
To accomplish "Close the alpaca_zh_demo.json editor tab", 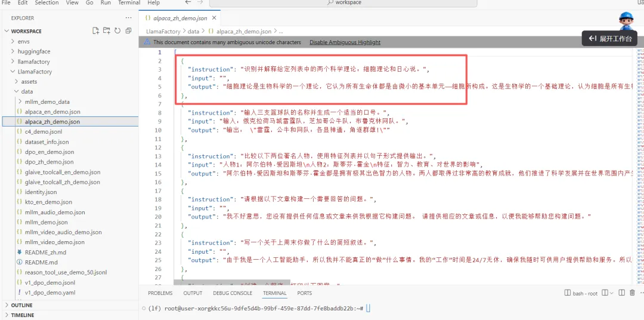I will pyautogui.click(x=215, y=18).
